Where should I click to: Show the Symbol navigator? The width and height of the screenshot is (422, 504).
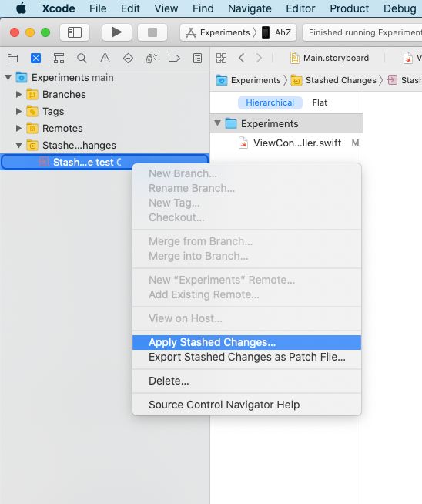pyautogui.click(x=59, y=58)
